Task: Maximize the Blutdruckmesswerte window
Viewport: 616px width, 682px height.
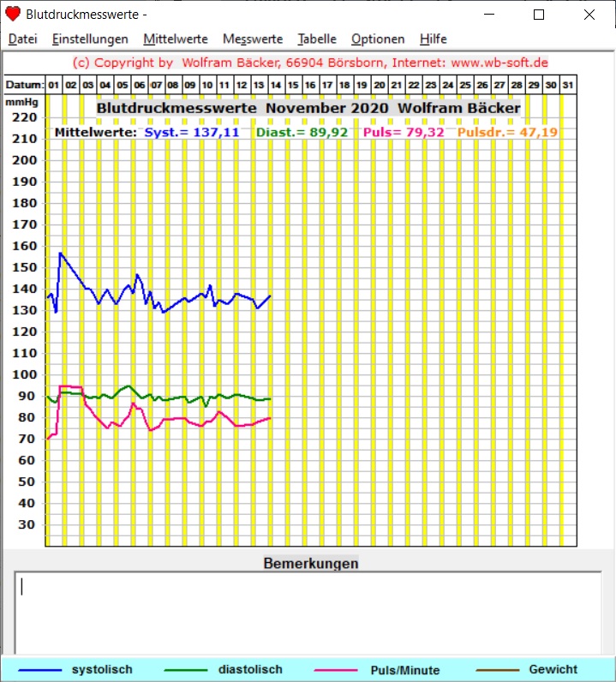Action: 539,15
